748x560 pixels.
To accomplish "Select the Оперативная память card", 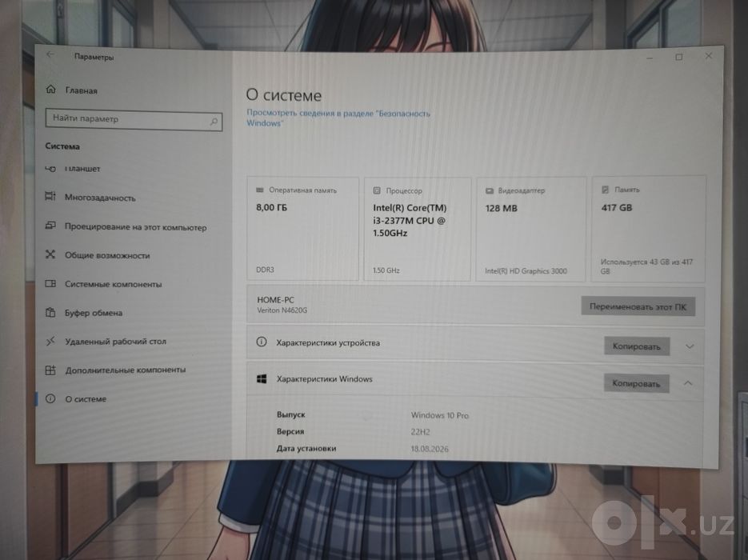I will [302, 229].
